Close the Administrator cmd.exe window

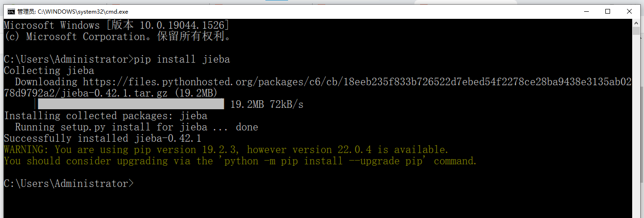(x=630, y=11)
